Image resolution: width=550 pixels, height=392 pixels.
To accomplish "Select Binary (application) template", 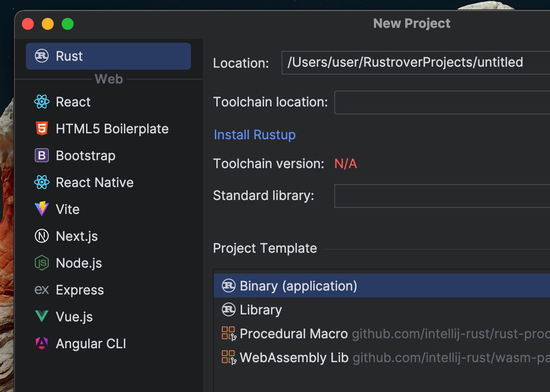I will [x=381, y=286].
